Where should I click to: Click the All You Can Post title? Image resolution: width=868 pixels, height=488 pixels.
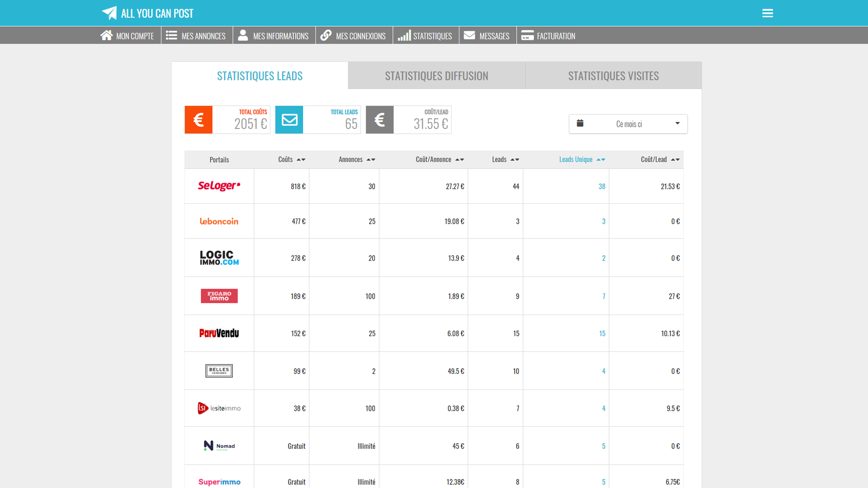click(157, 14)
